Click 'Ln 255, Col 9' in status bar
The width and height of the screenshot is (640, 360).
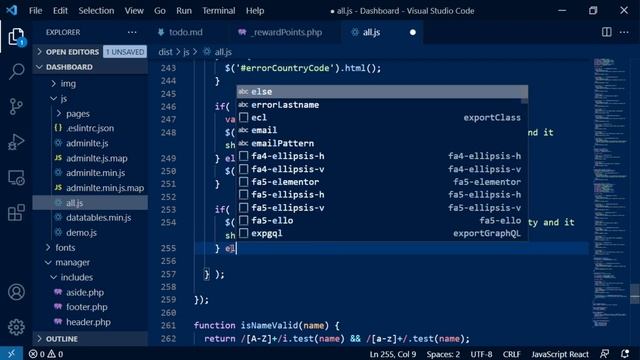pyautogui.click(x=393, y=354)
